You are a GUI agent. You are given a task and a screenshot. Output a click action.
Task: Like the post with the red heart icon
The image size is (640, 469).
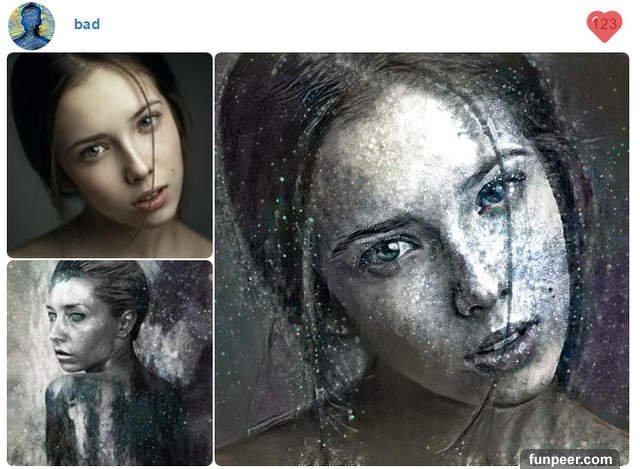(604, 26)
